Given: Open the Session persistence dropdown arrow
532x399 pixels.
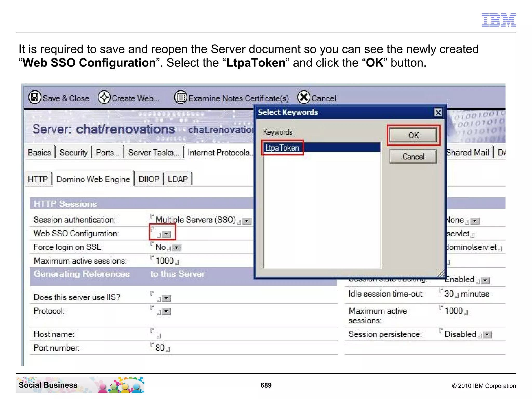Looking at the screenshot, I should tap(488, 335).
